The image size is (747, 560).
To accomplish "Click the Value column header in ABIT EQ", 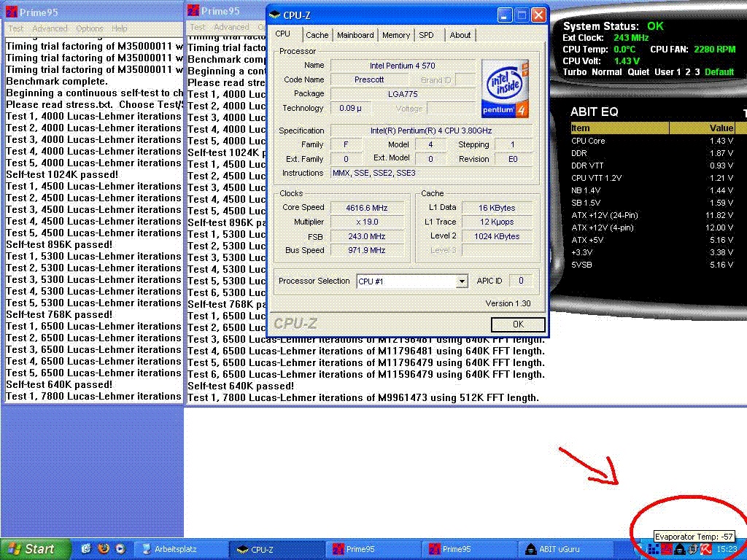I will (703, 128).
